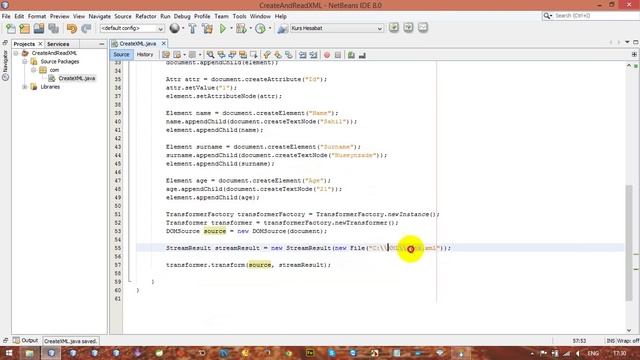Click the Comment icon in editor toolbar

[351, 55]
